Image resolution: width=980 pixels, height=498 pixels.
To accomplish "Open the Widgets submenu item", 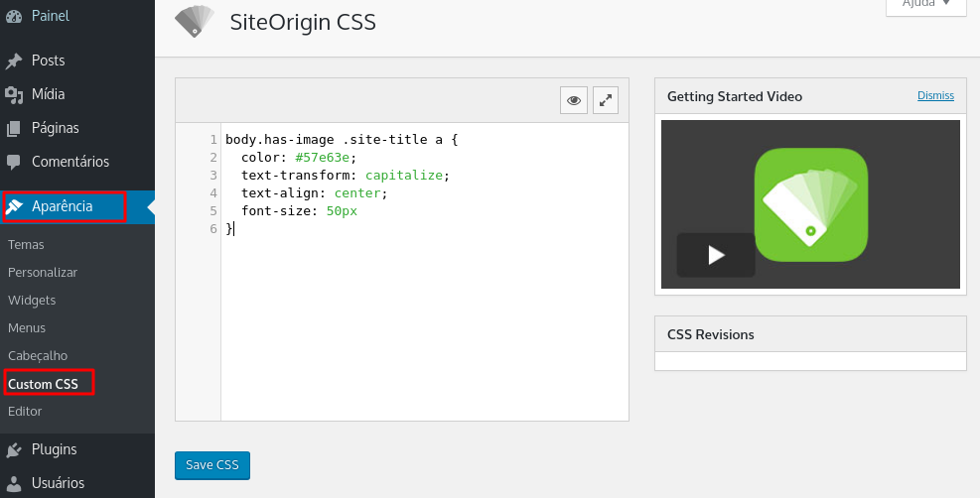I will point(32,301).
